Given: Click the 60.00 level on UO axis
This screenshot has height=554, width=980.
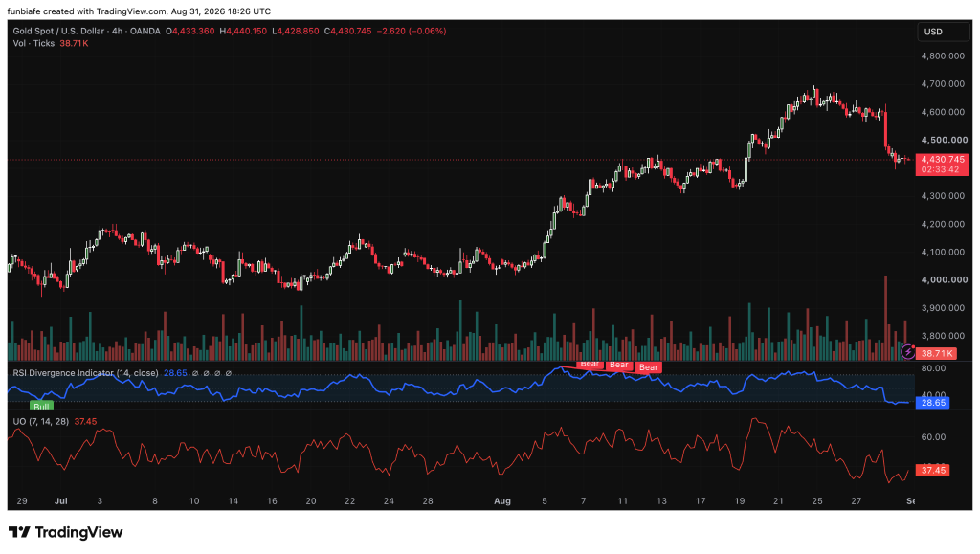Looking at the screenshot, I should coord(933,436).
